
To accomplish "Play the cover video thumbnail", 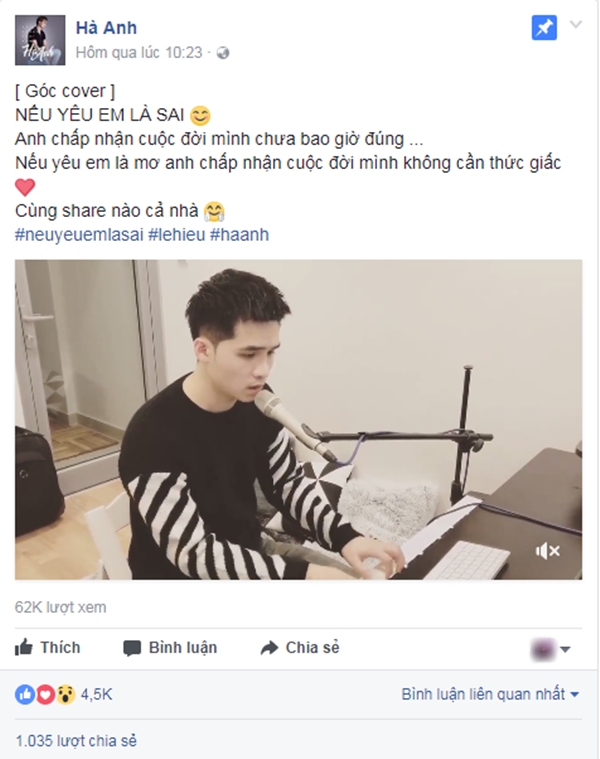I will (299, 419).
